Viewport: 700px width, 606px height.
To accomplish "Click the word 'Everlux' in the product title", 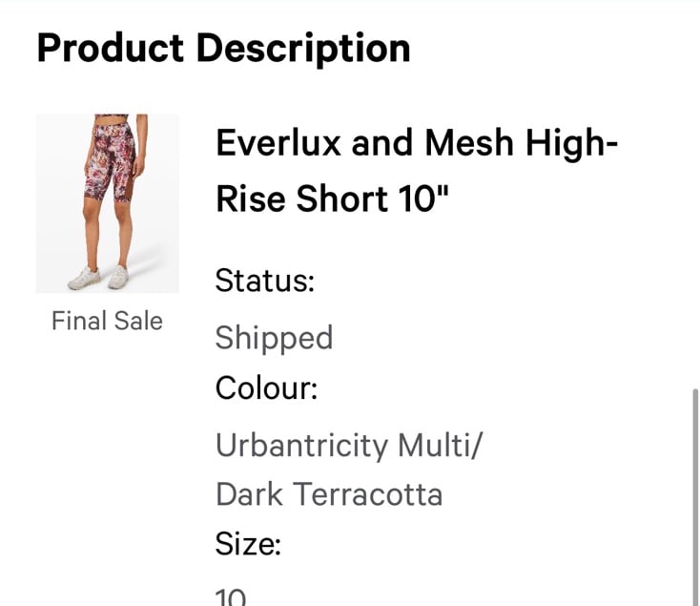I will click(x=278, y=143).
